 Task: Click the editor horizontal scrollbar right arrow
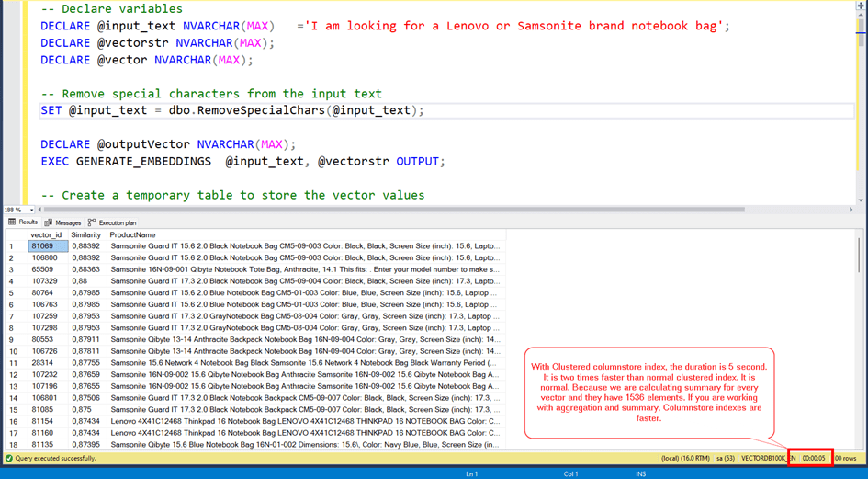851,210
